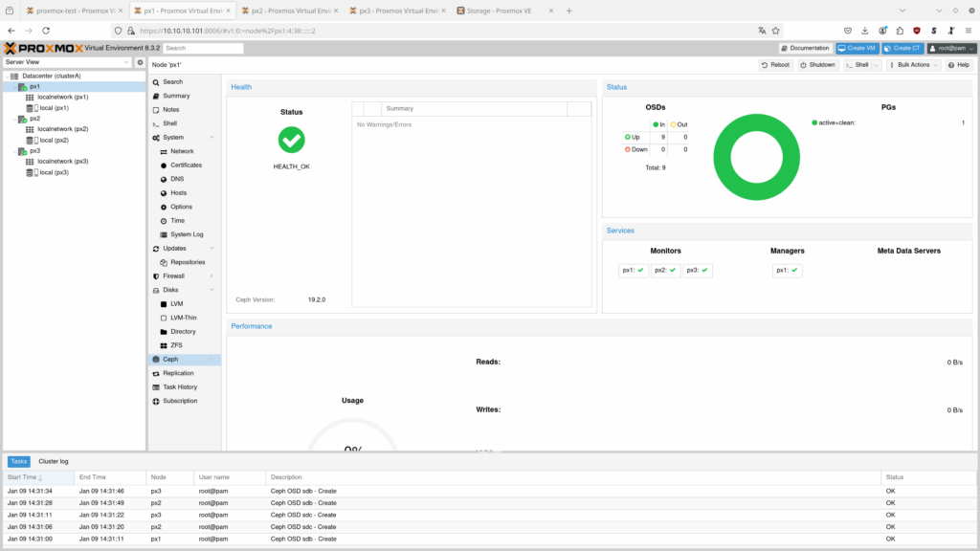Open the Bulk Actions dropdown
Viewport: 980px width, 551px height.
click(x=914, y=65)
